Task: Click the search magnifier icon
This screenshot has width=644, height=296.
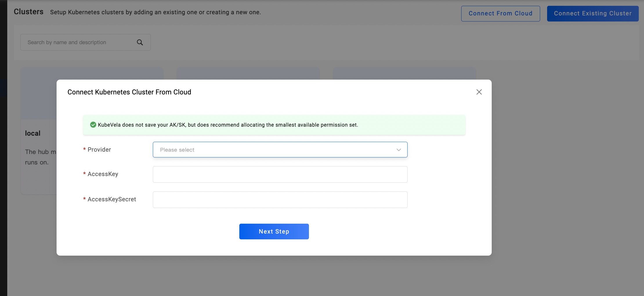Action: pos(140,42)
